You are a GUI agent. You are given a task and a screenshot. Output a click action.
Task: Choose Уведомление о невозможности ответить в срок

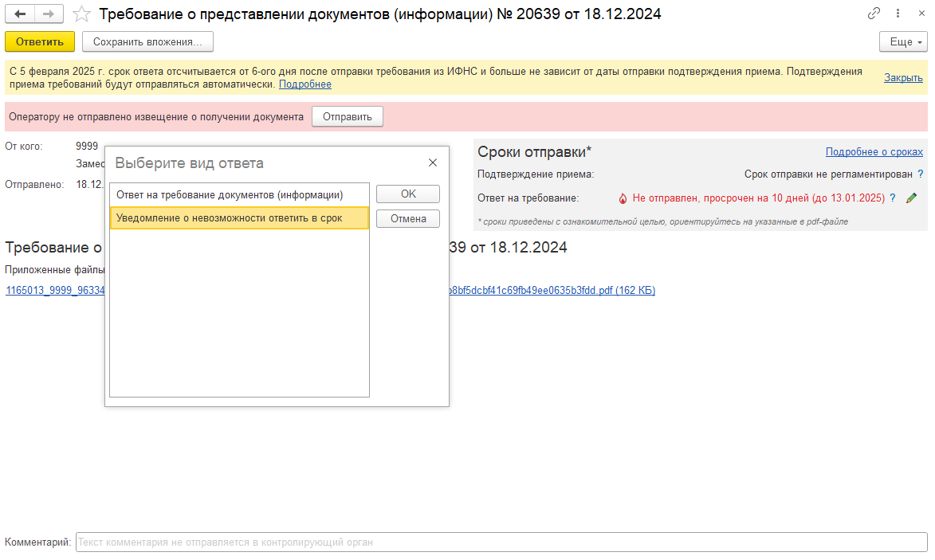230,218
